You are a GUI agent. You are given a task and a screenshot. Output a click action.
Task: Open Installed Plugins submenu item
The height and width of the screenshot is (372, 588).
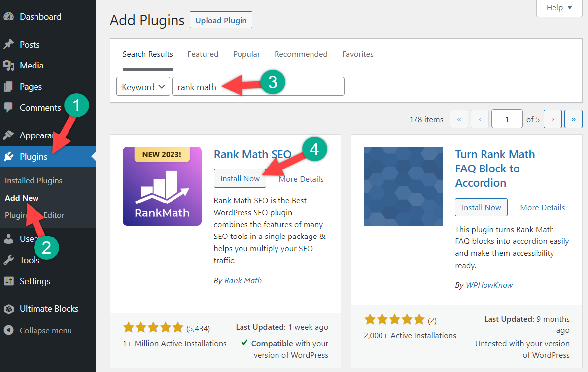(34, 180)
